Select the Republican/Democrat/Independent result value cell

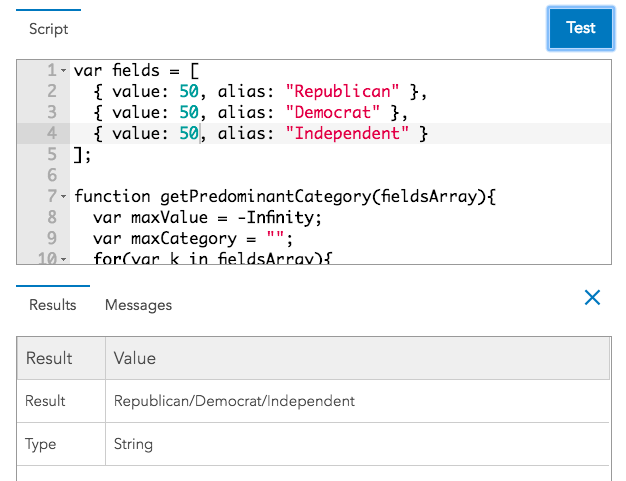click(x=234, y=401)
